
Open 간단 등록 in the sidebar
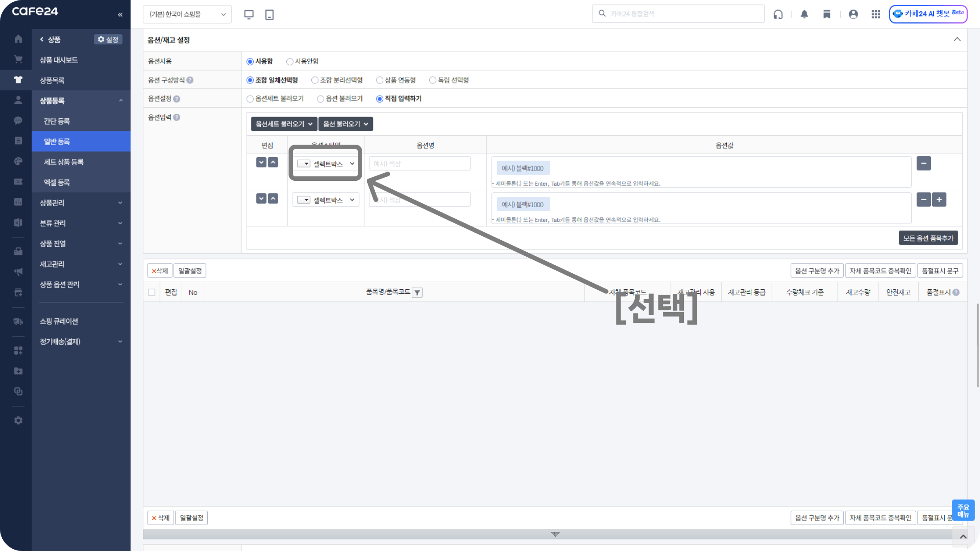(x=57, y=121)
